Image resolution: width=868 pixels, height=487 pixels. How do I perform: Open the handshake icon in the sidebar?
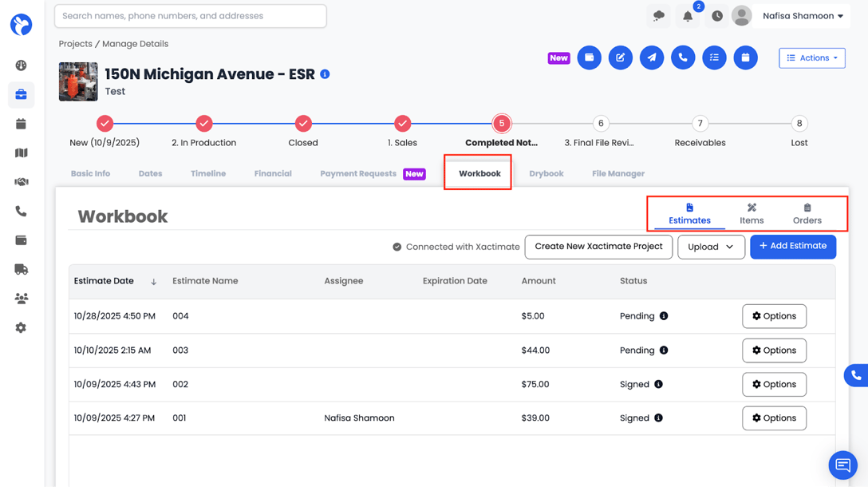click(21, 182)
